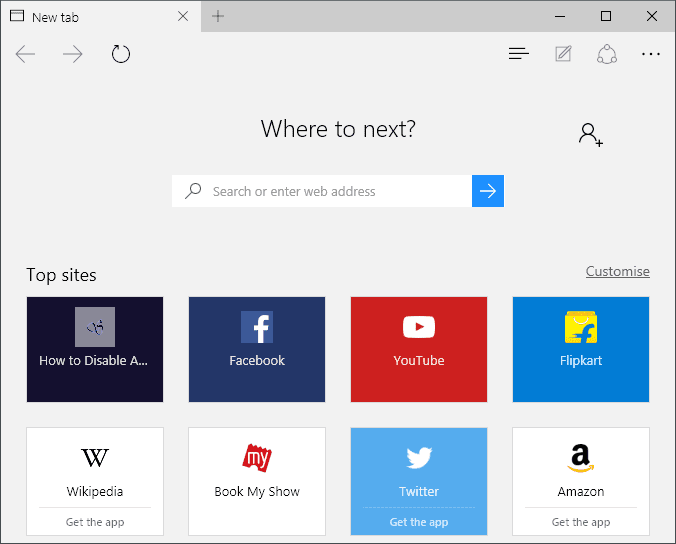
Task: Click the Customise link
Action: point(617,271)
